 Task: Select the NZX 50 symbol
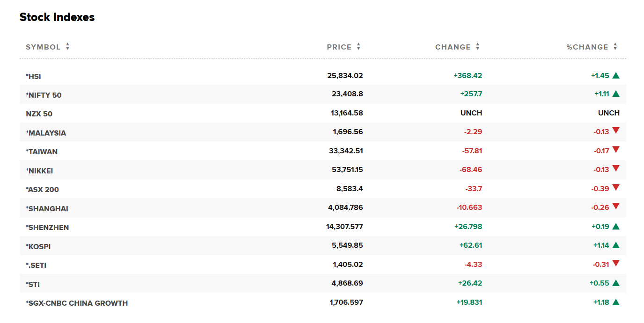[39, 114]
